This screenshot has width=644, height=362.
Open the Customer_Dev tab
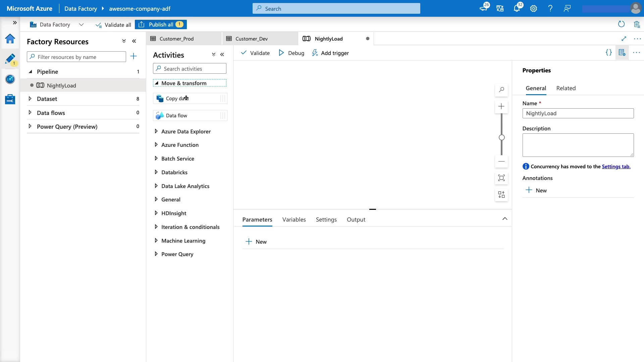point(252,39)
